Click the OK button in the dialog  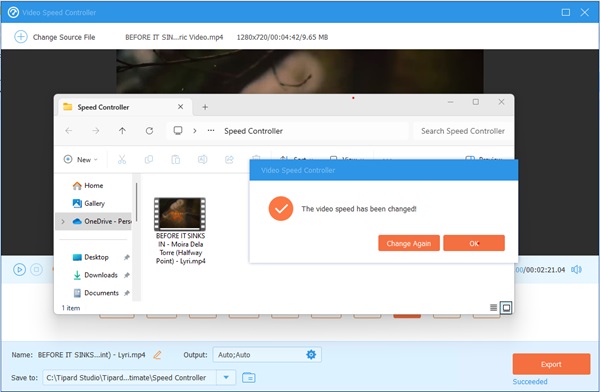point(474,243)
